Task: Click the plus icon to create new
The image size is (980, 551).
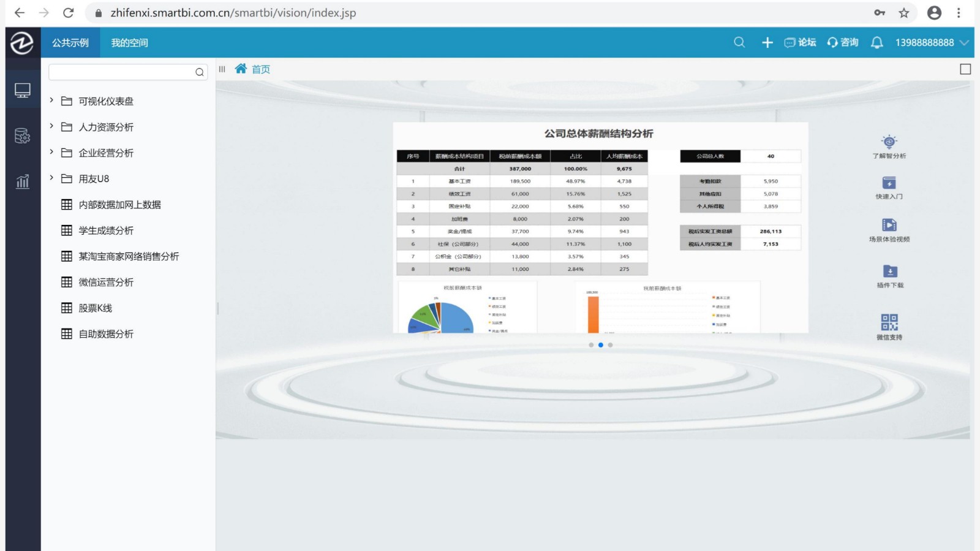Action: point(767,42)
